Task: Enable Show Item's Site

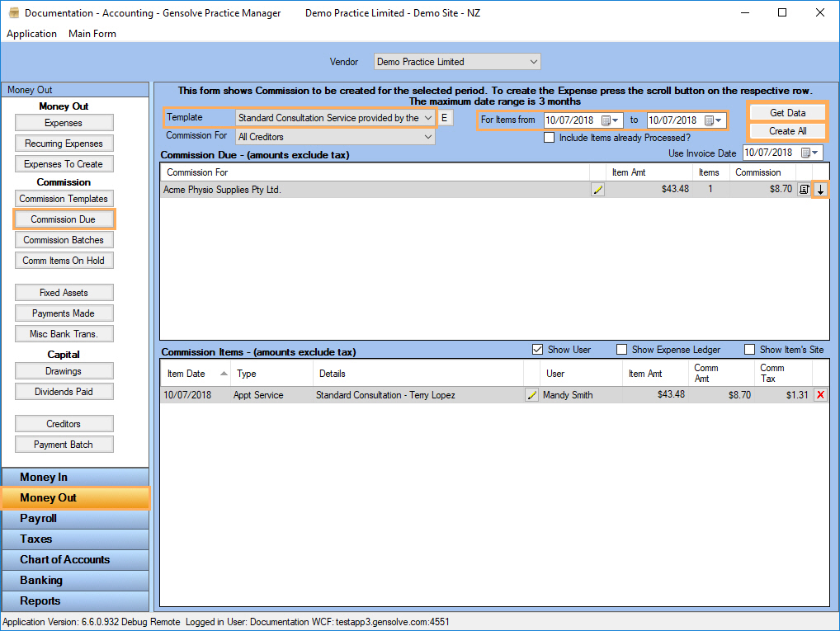Action: coord(750,350)
